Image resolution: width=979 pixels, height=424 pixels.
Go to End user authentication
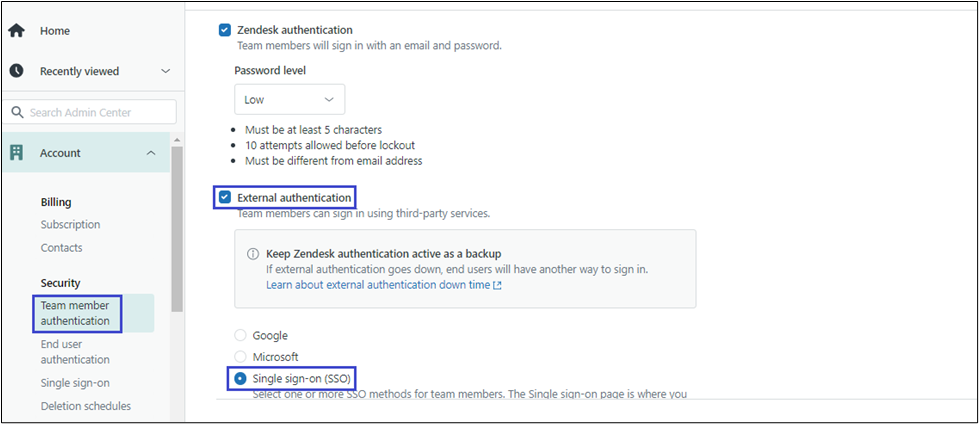(x=75, y=352)
